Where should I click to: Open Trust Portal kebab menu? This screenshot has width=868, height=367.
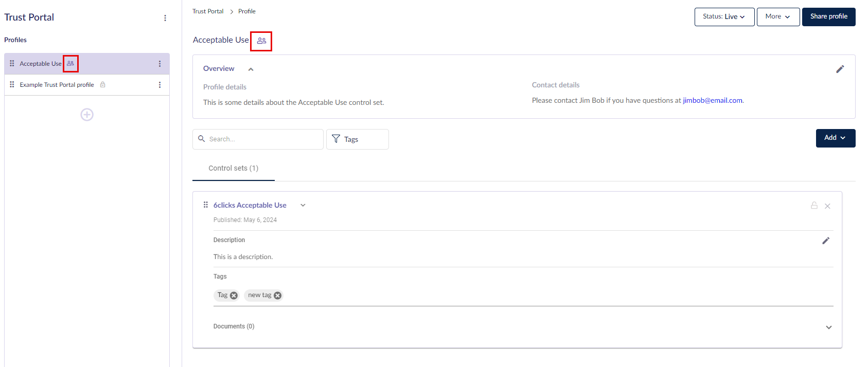pyautogui.click(x=165, y=18)
